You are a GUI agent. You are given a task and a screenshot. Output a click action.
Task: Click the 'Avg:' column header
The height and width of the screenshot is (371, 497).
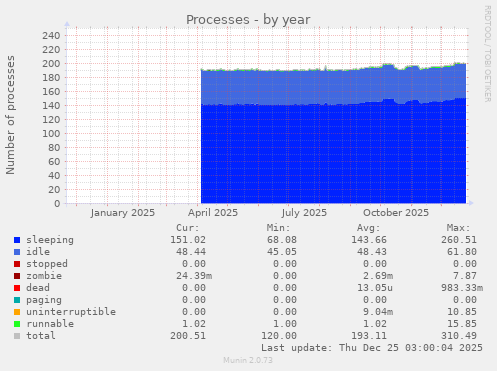point(369,228)
